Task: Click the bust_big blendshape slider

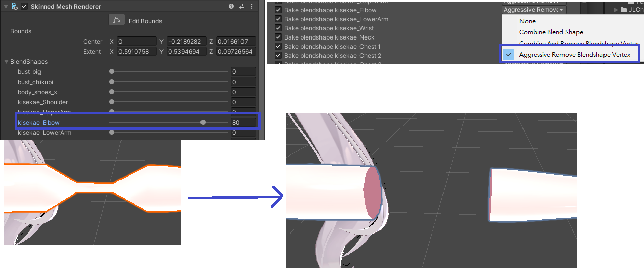Action: (169, 72)
